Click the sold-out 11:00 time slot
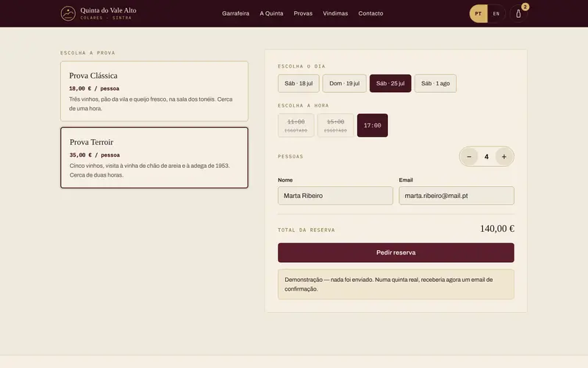 (x=296, y=125)
